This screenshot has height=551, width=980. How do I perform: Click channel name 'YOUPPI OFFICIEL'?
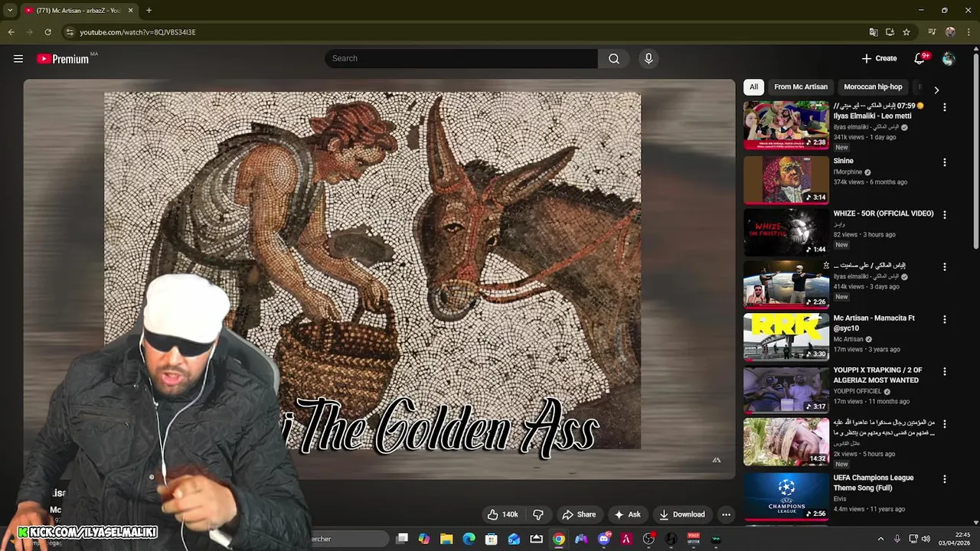[857, 391]
